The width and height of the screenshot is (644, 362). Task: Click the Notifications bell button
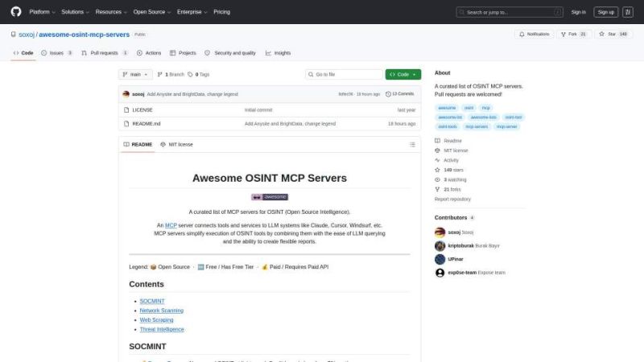[535, 34]
